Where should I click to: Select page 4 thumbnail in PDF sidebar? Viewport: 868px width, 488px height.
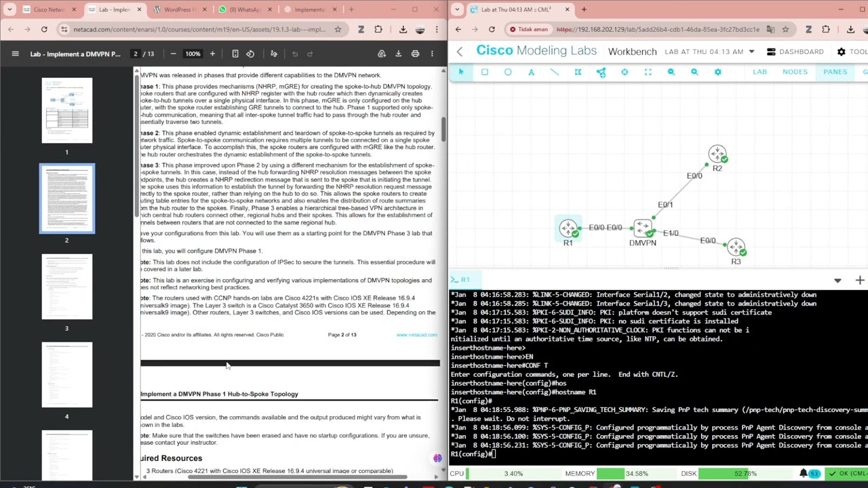point(66,375)
